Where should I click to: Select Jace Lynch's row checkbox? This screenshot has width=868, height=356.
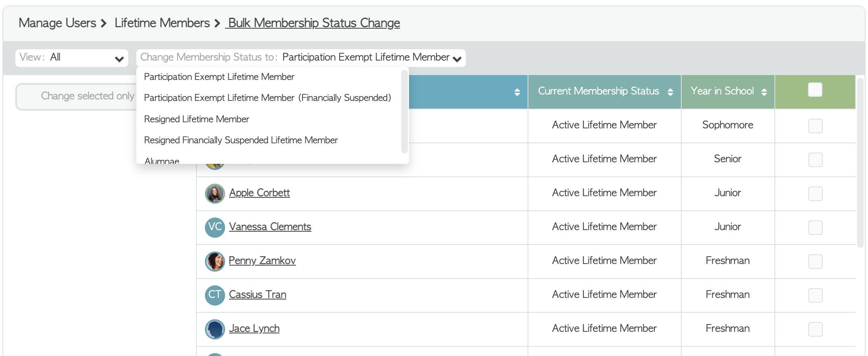pyautogui.click(x=815, y=329)
